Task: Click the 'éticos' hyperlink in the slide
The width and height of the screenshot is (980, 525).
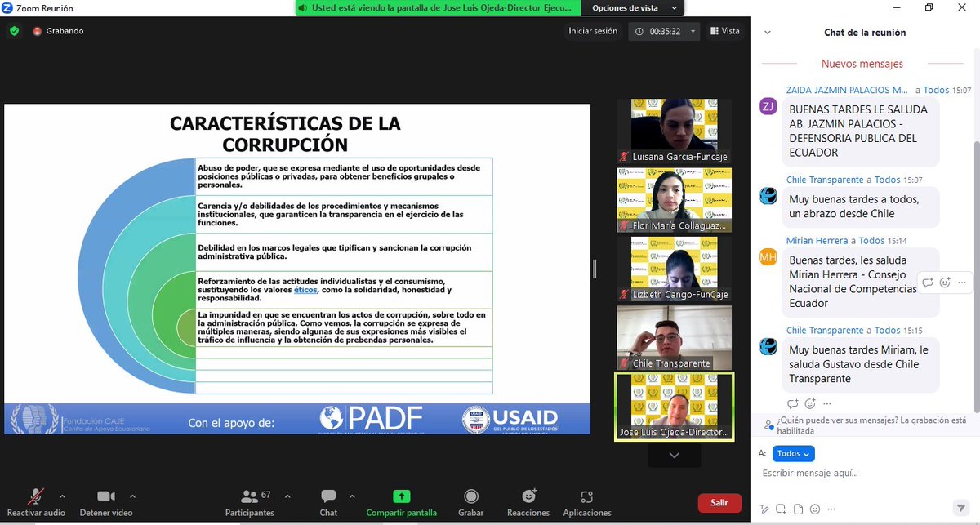Action: (305, 290)
